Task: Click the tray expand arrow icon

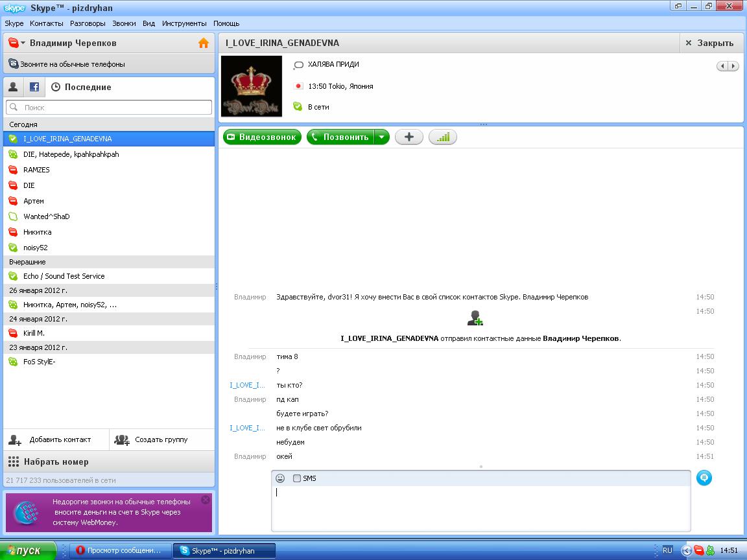Action: pyautogui.click(x=687, y=550)
